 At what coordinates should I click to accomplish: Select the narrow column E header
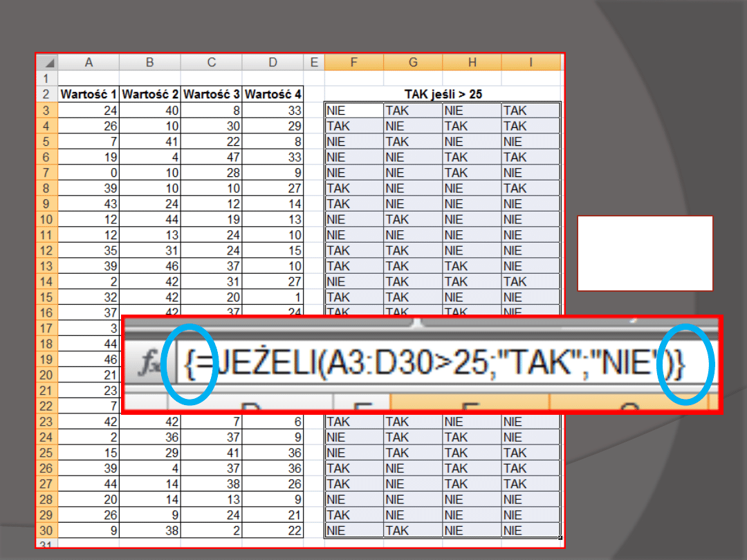[314, 63]
